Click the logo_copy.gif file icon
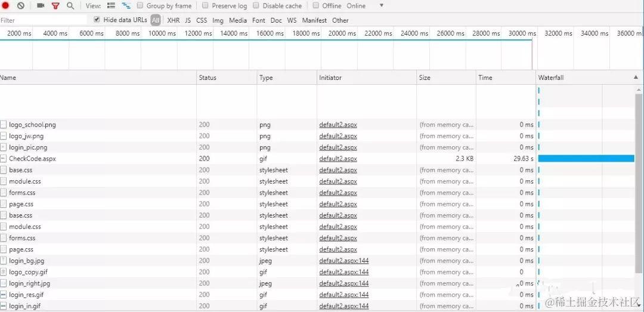 4,272
